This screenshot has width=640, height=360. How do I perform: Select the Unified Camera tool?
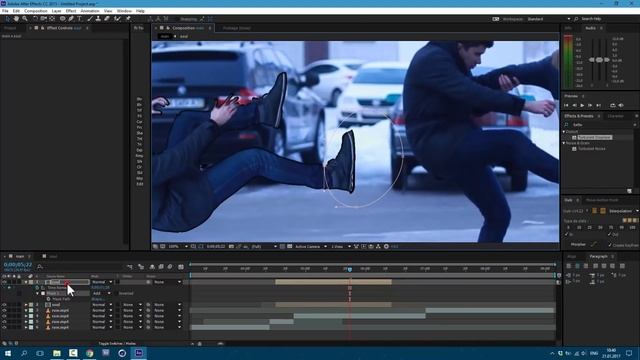[x=43, y=19]
